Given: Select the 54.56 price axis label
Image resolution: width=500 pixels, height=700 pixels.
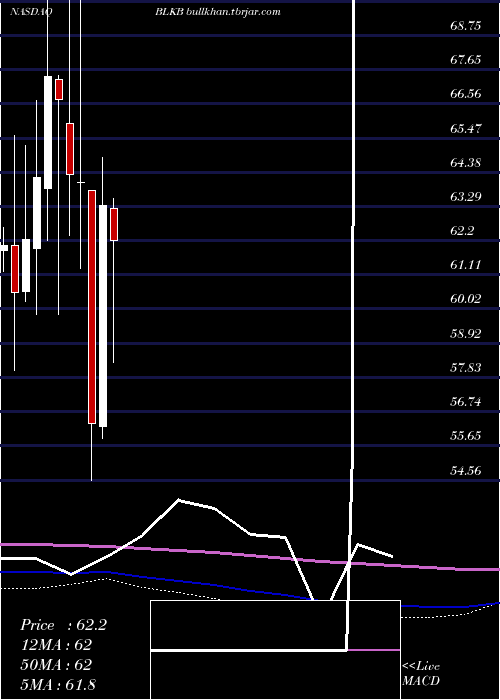Looking at the screenshot, I should (x=466, y=470).
